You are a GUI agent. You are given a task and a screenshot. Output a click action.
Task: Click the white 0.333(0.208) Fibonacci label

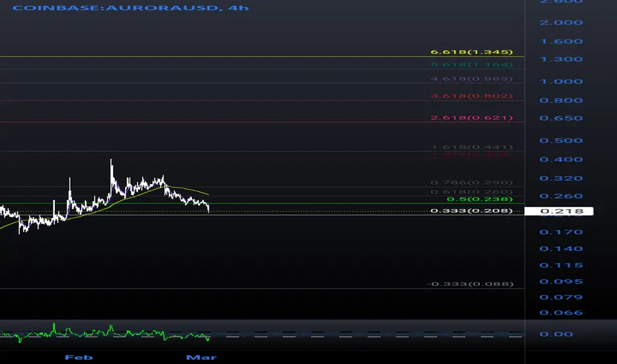coord(471,210)
